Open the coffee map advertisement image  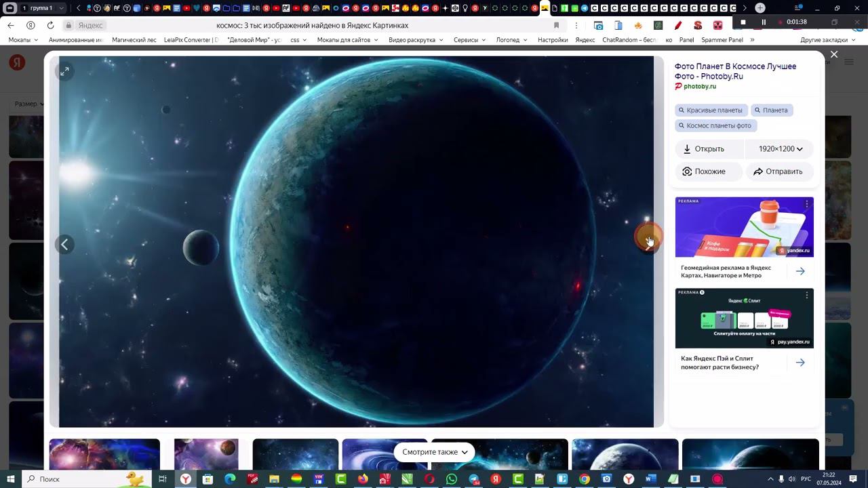point(744,227)
